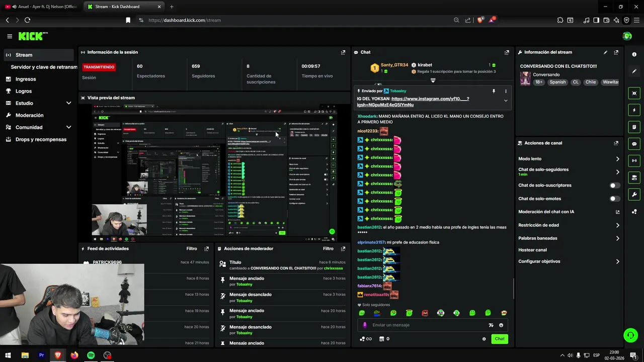Expand the pinned message chevron
The height and width of the screenshot is (362, 644).
coord(506,101)
